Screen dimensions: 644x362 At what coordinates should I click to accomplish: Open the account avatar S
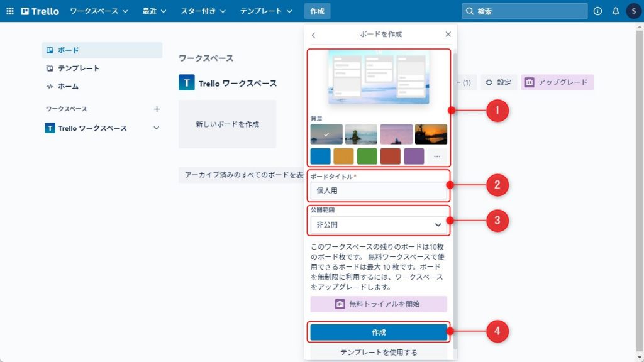click(x=634, y=11)
